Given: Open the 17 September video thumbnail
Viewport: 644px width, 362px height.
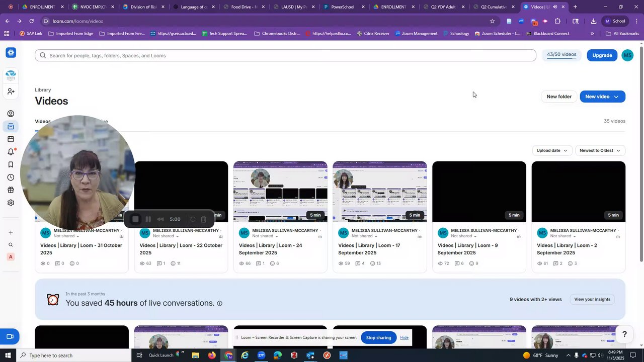Looking at the screenshot, I should click(x=380, y=192).
